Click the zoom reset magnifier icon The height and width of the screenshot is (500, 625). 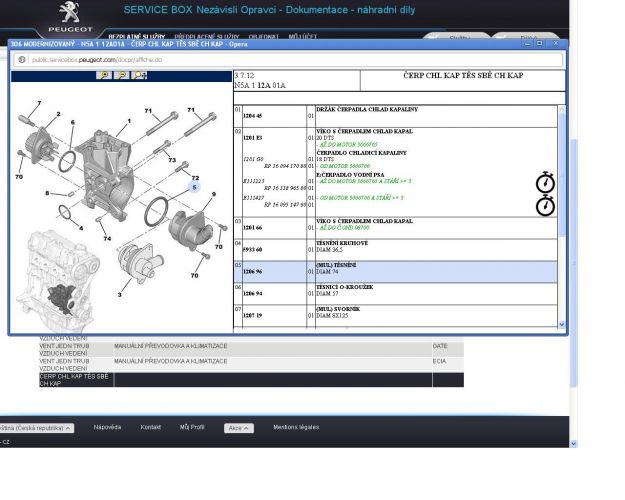[x=139, y=75]
